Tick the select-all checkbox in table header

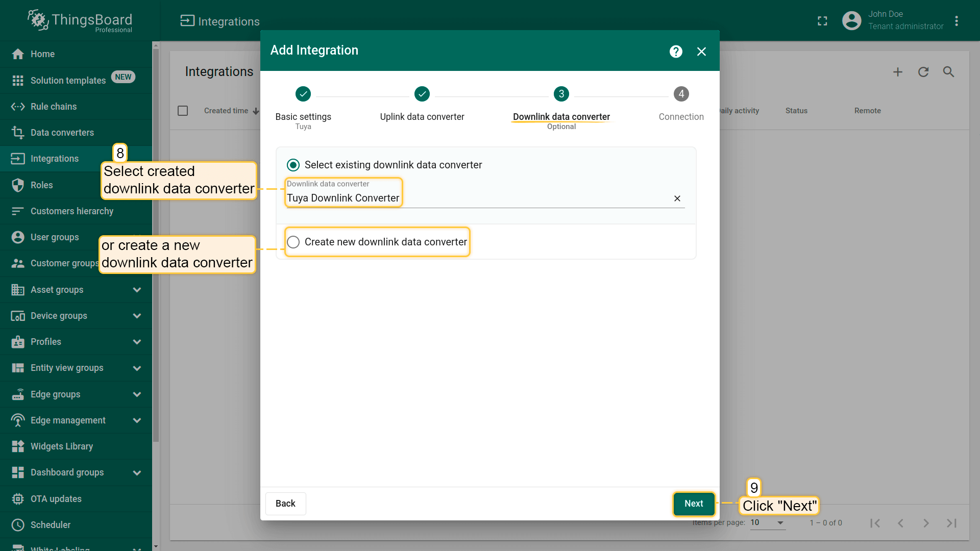(183, 111)
